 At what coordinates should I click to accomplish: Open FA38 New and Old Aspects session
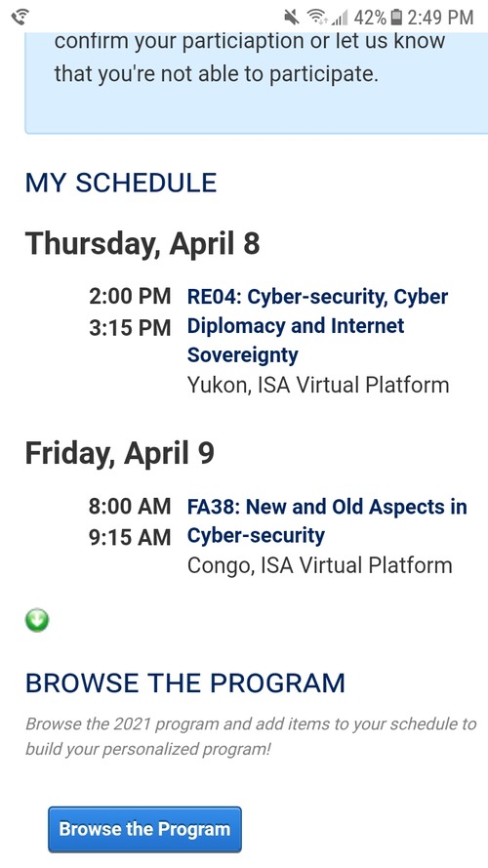[x=327, y=521]
